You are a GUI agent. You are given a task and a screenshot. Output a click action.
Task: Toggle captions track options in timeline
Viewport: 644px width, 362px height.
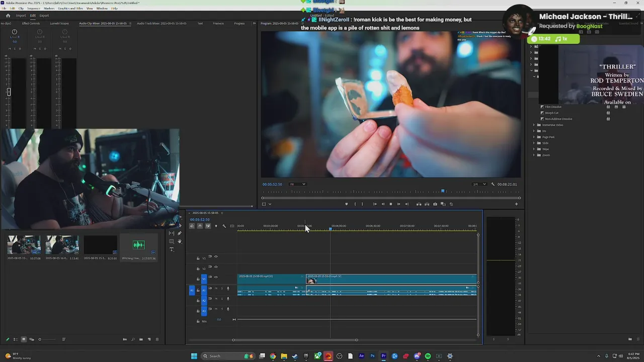tap(232, 226)
